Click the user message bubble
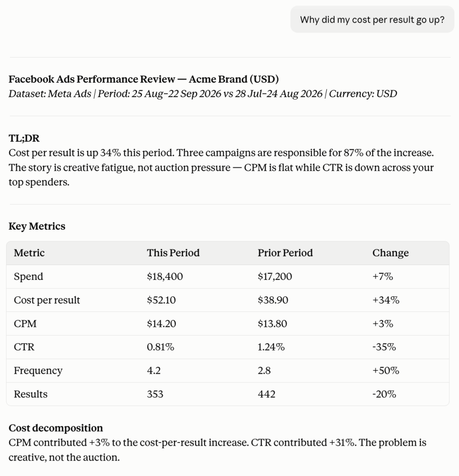 click(372, 20)
